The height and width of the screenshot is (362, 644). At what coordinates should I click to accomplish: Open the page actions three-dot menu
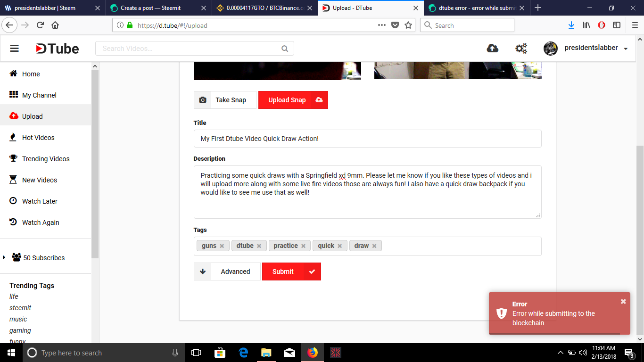point(382,25)
